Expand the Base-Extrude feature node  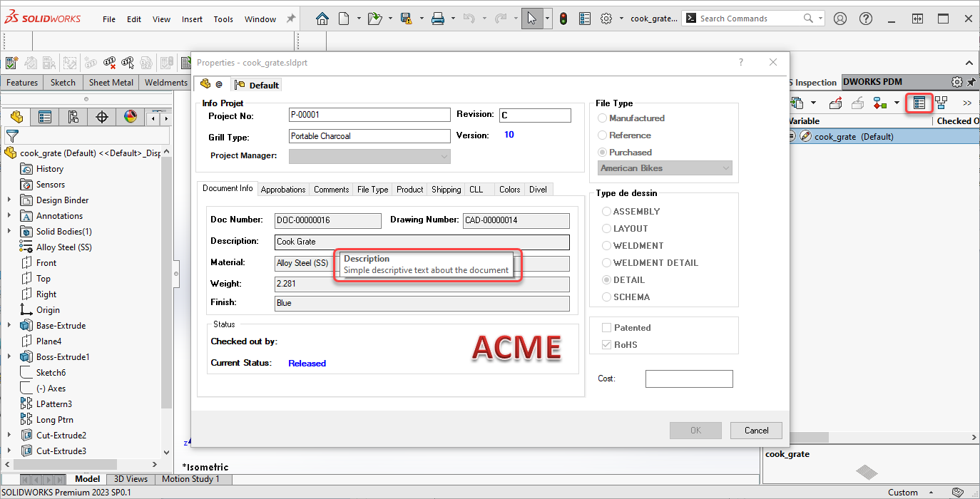coord(9,326)
